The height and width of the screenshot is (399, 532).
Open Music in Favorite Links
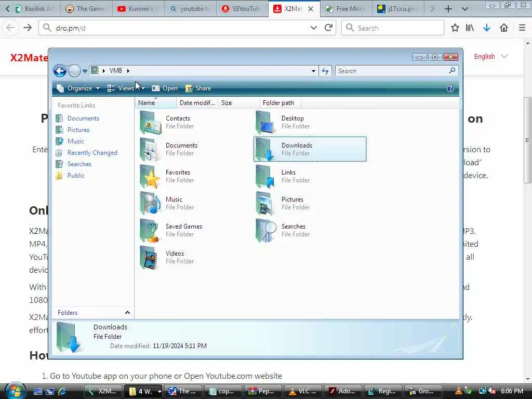(76, 141)
